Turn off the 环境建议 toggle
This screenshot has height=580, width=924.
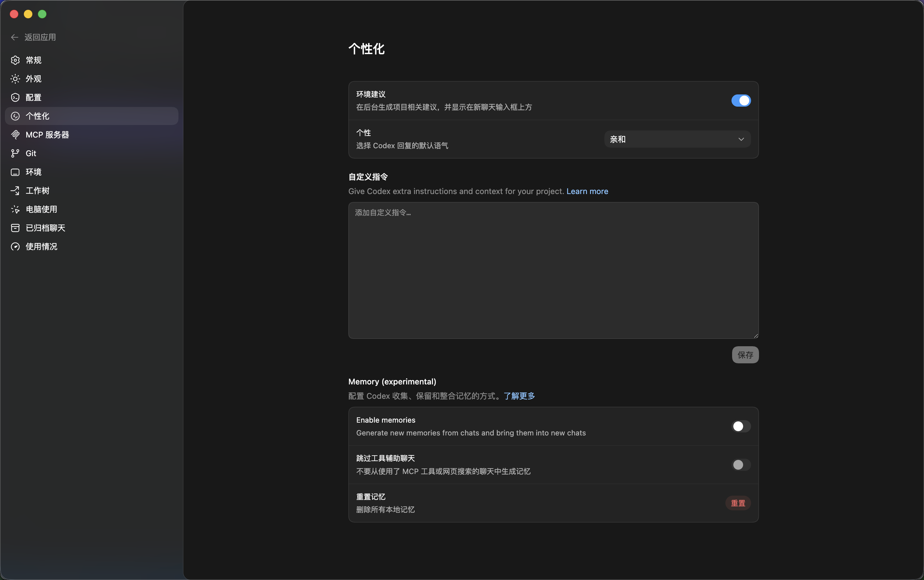coord(741,101)
